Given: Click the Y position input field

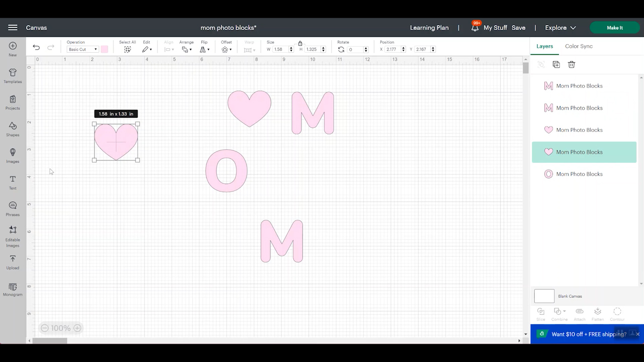Looking at the screenshot, I should (x=423, y=49).
